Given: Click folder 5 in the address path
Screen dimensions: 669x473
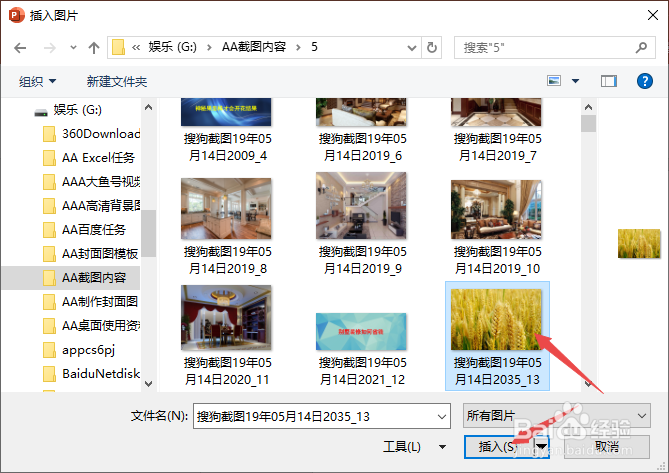Looking at the screenshot, I should (x=314, y=47).
